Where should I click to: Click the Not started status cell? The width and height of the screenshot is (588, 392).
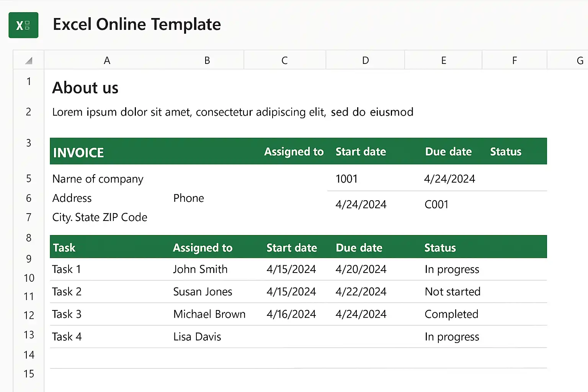(452, 292)
